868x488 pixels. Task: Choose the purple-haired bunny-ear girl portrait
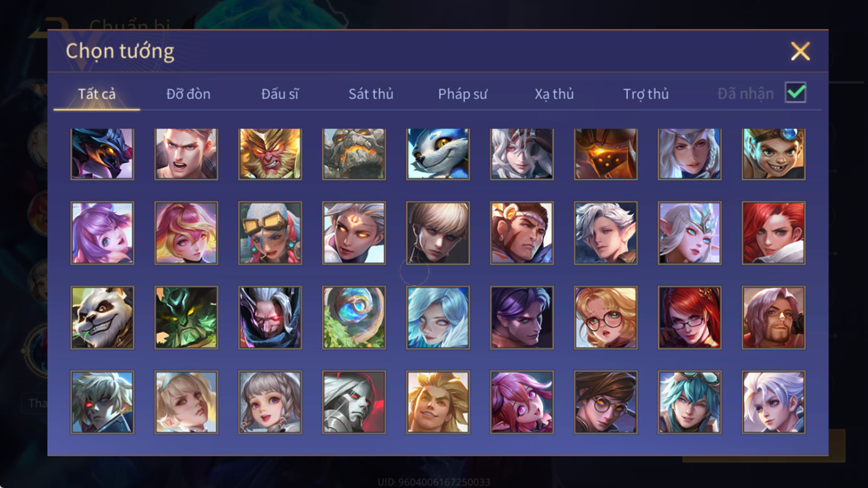point(102,233)
